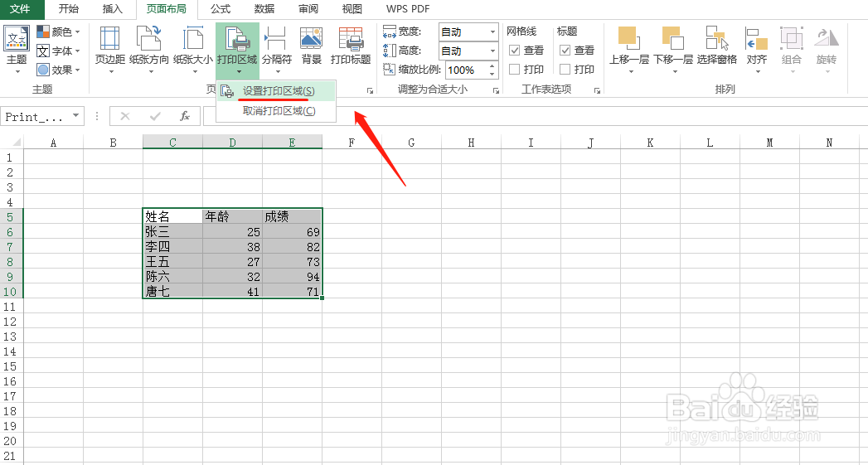
Task: Open theme Effects (效果) menu
Action: pyautogui.click(x=58, y=70)
